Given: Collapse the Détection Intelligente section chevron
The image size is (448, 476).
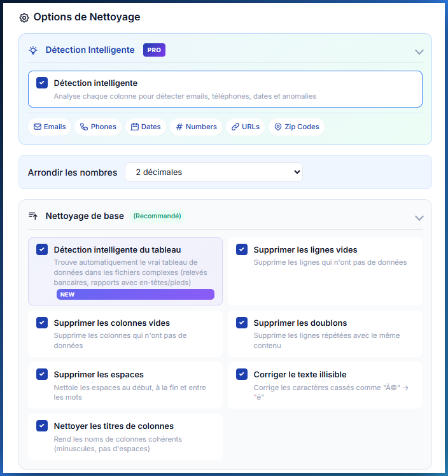Looking at the screenshot, I should [x=419, y=52].
